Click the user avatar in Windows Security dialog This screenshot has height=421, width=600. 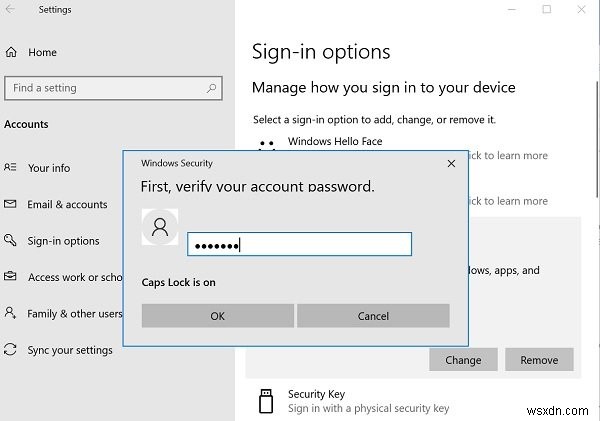tap(160, 227)
